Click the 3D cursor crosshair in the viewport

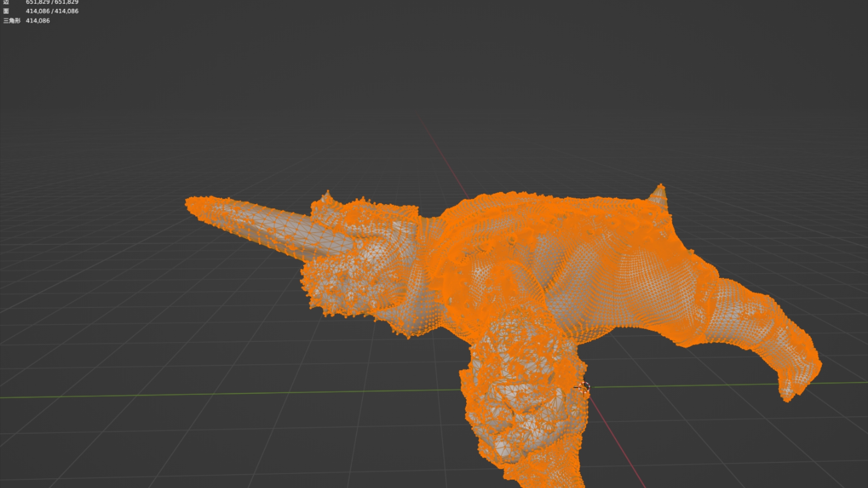click(584, 387)
